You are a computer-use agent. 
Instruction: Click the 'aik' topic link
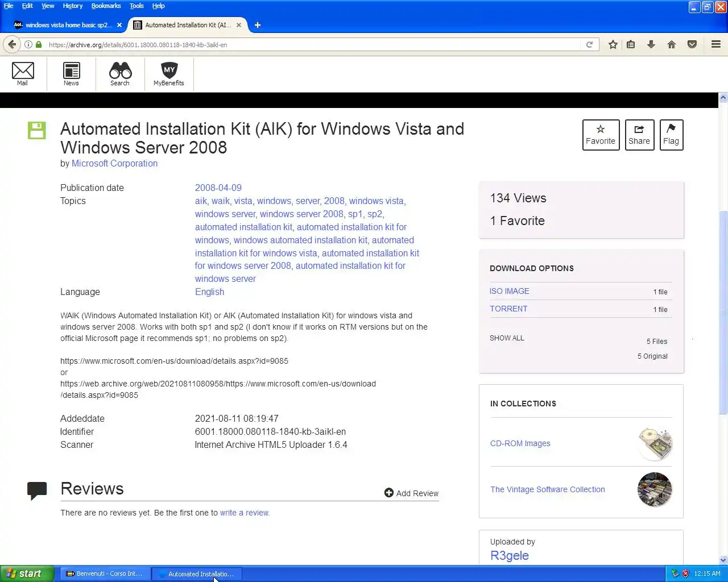coord(201,201)
